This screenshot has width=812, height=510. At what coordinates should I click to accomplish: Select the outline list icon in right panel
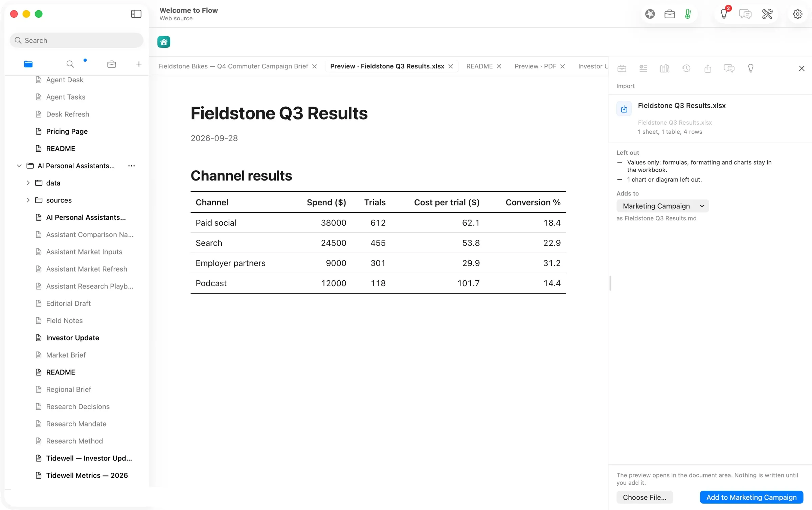point(643,68)
